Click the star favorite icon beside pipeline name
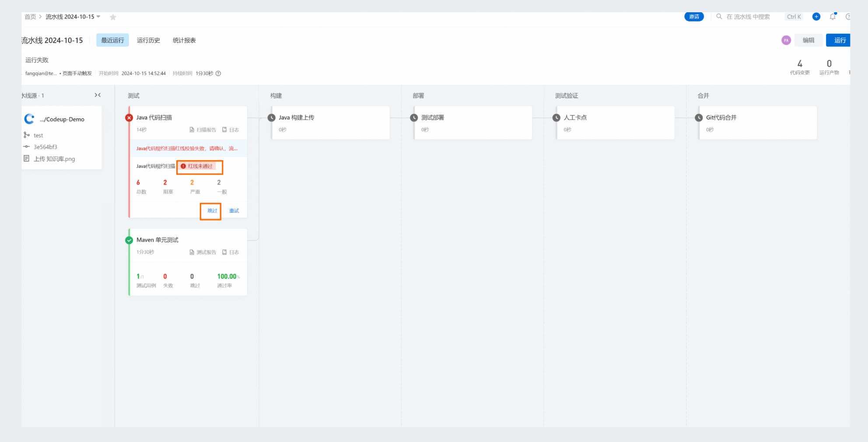This screenshot has height=442, width=868. (113, 17)
